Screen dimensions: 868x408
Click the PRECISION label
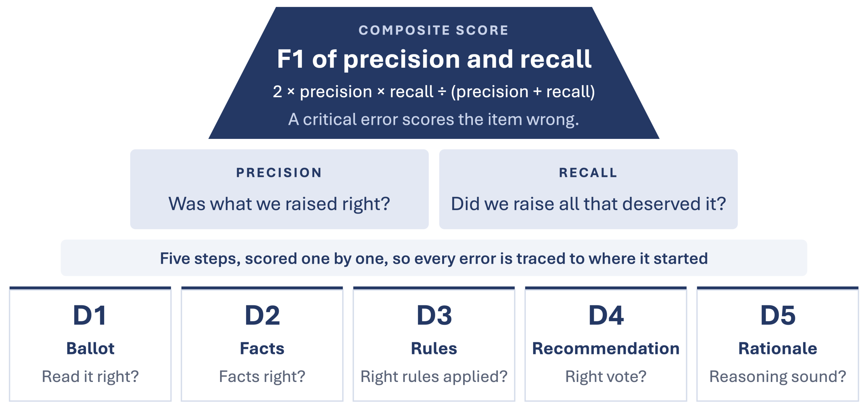[279, 173]
